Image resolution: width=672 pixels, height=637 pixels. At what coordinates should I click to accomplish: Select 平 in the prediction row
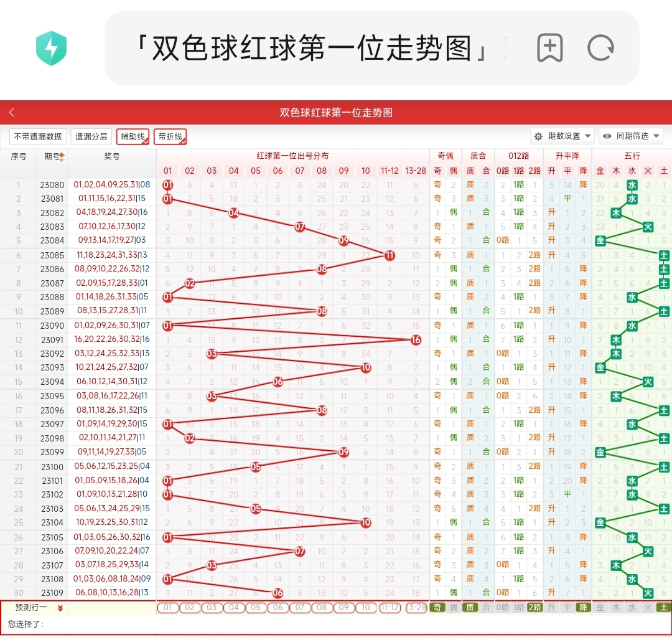567,607
